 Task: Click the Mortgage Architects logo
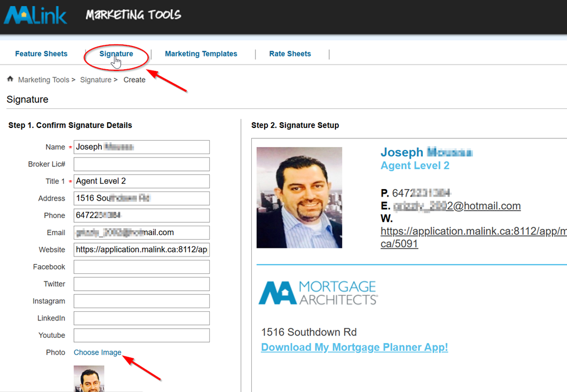point(318,293)
